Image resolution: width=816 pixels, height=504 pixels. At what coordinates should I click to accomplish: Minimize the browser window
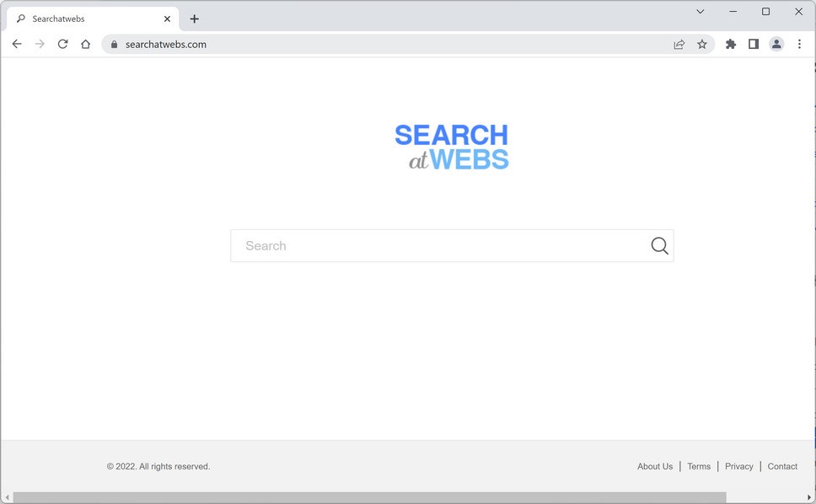(733, 12)
